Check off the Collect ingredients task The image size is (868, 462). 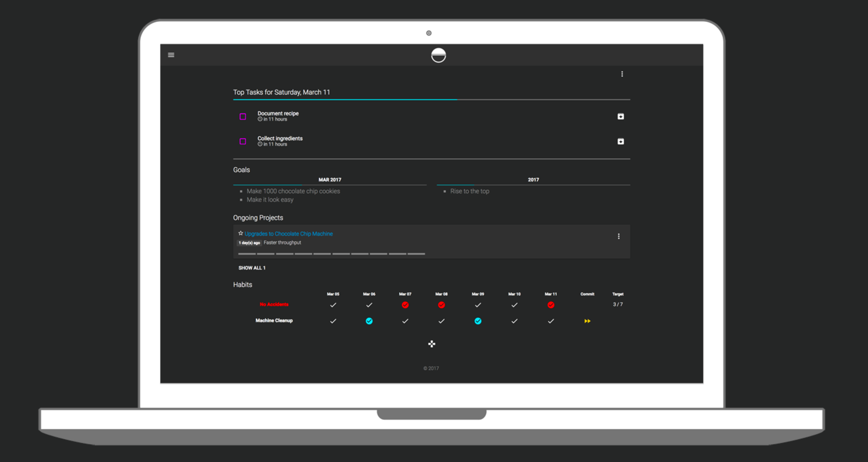coord(243,142)
